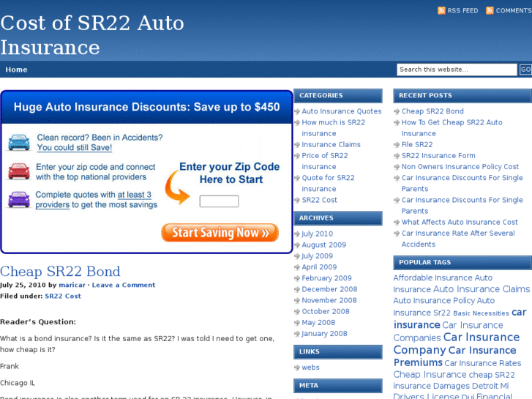
Task: Click the red car icon in banner
Action: coord(19,171)
